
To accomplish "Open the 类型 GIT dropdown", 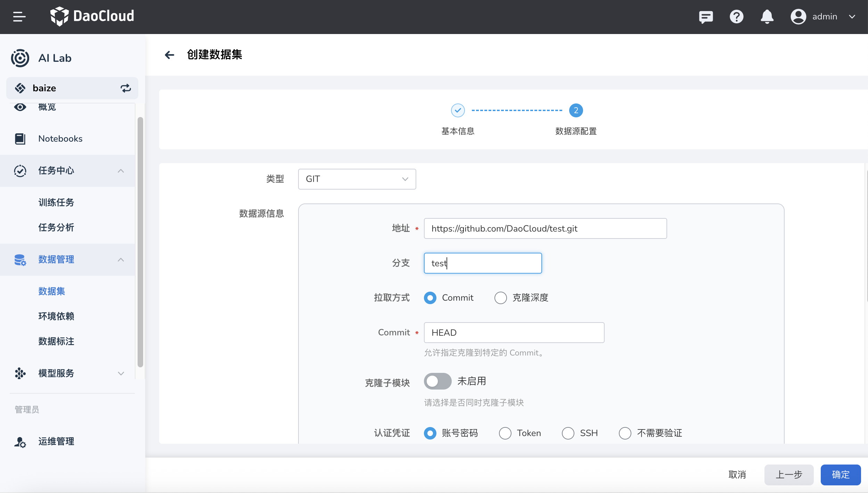I will click(357, 179).
